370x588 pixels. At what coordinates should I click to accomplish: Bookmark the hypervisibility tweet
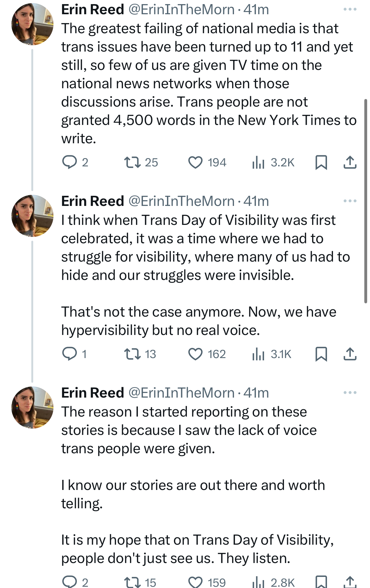pyautogui.click(x=321, y=354)
